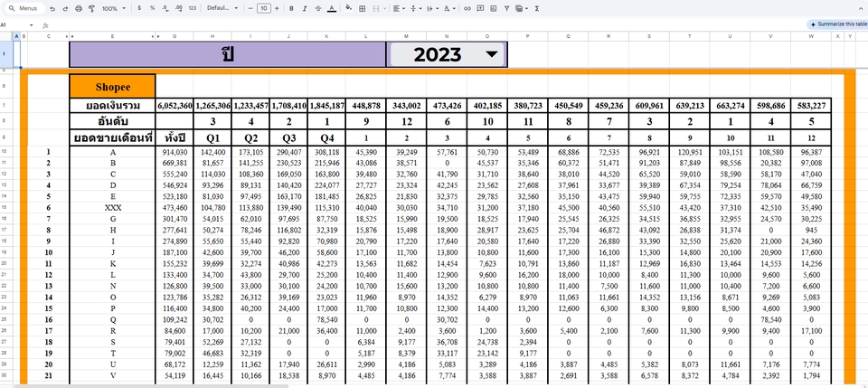Format selection as currency
The image size is (868, 388).
[138, 8]
